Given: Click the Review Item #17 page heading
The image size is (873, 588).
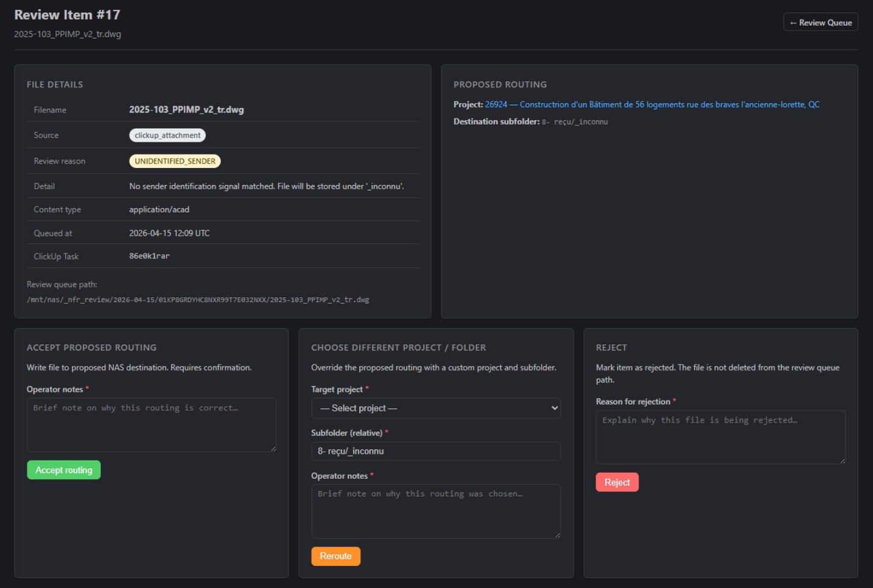Looking at the screenshot, I should 67,15.
